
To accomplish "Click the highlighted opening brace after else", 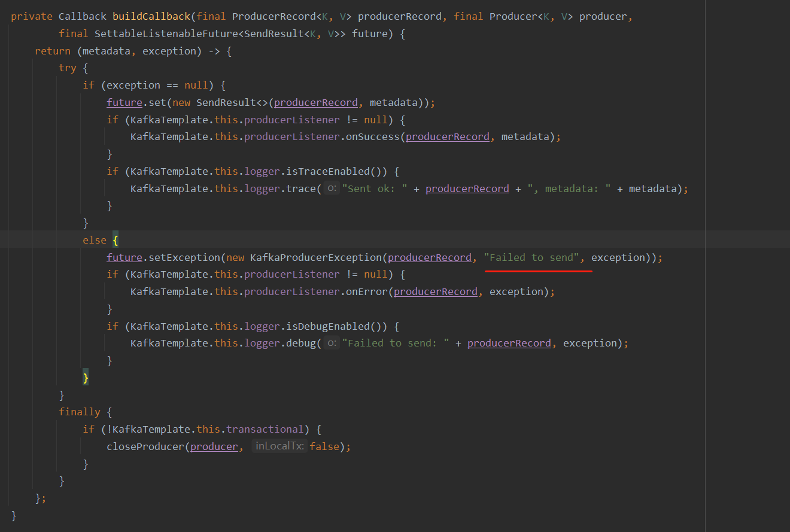I will 116,240.
